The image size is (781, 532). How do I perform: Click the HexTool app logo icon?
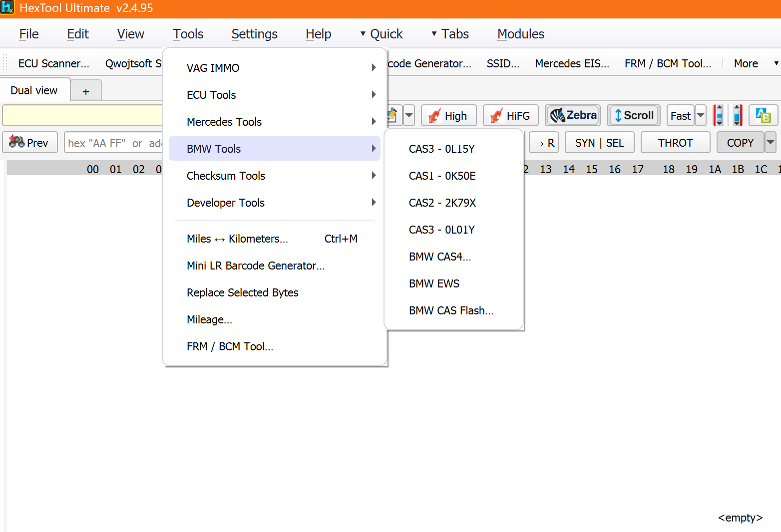pyautogui.click(x=7, y=7)
